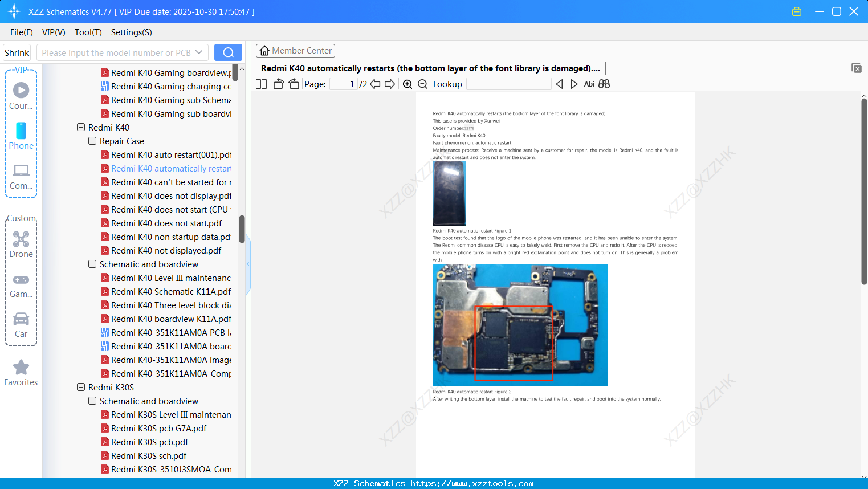Open Redmi K40 Schematic K11A.pdf
This screenshot has height=489, width=868.
click(x=166, y=291)
